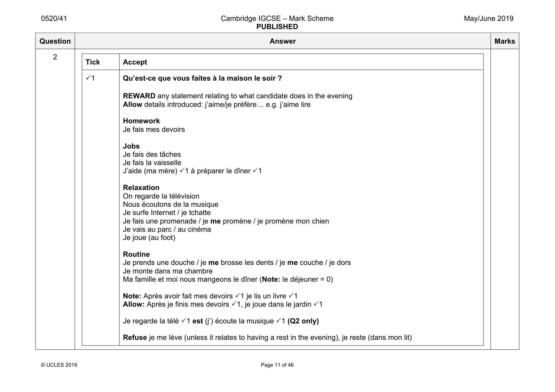The height and width of the screenshot is (392, 555).
Task: Select 'Je vais au parc / au cinéma'
Action: pos(167,230)
